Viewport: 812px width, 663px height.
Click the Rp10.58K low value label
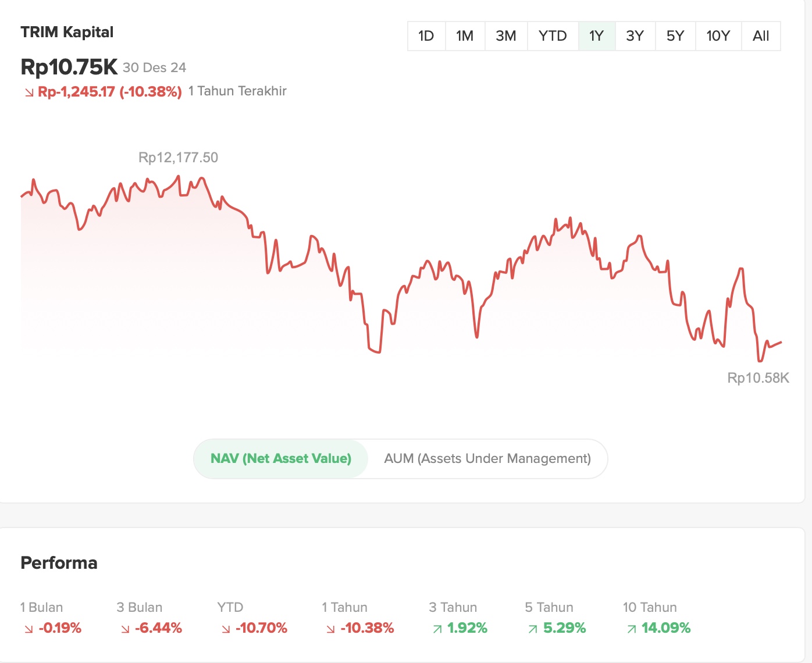[758, 377]
